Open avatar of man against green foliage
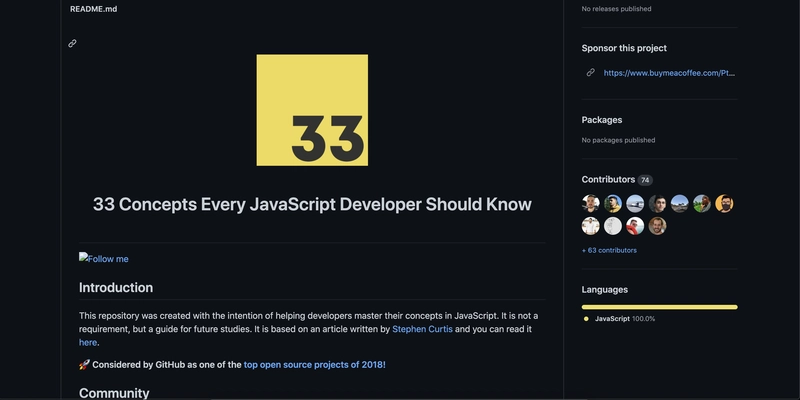The image size is (800, 400). [x=702, y=204]
